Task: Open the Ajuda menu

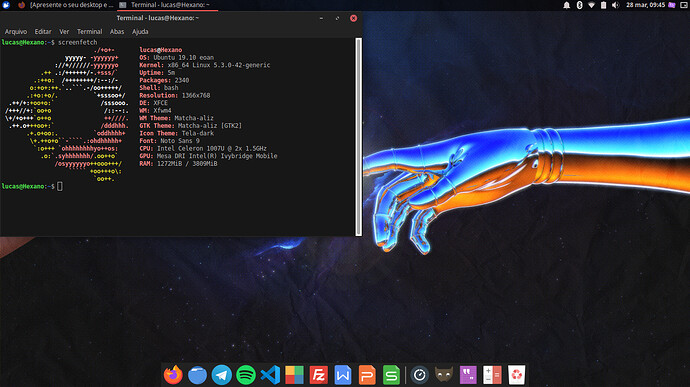Action: coord(140,32)
